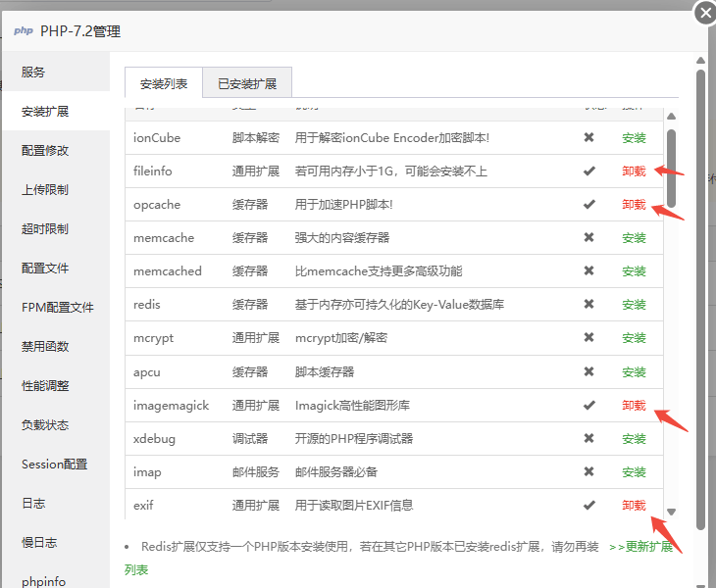Open 超时限制 section
The width and height of the screenshot is (716, 588).
click(45, 228)
